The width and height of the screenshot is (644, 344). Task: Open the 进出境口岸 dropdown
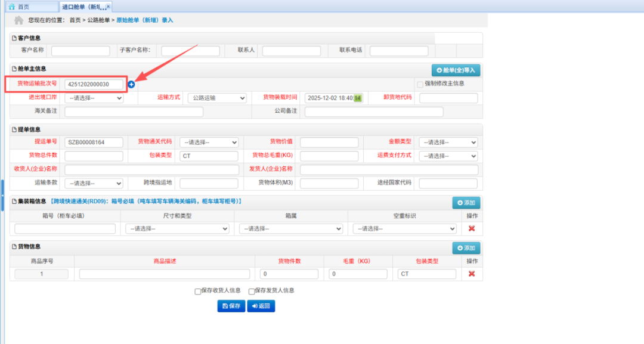tap(94, 98)
